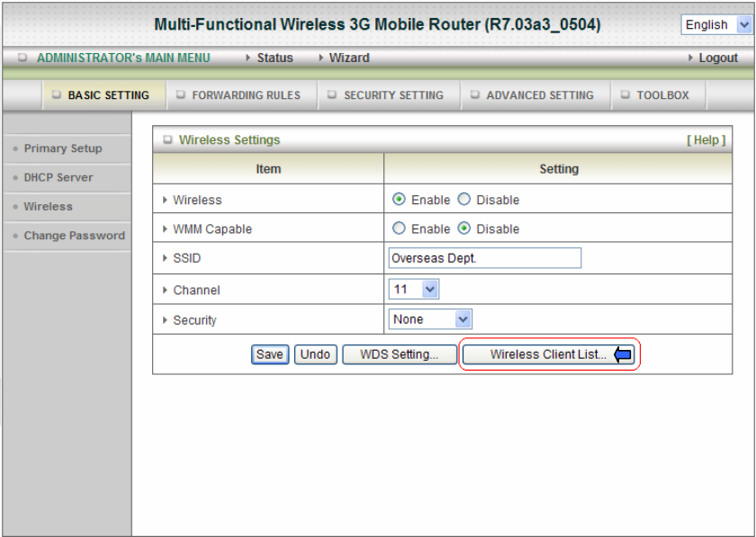Click the arrow before Wizard

pos(321,58)
